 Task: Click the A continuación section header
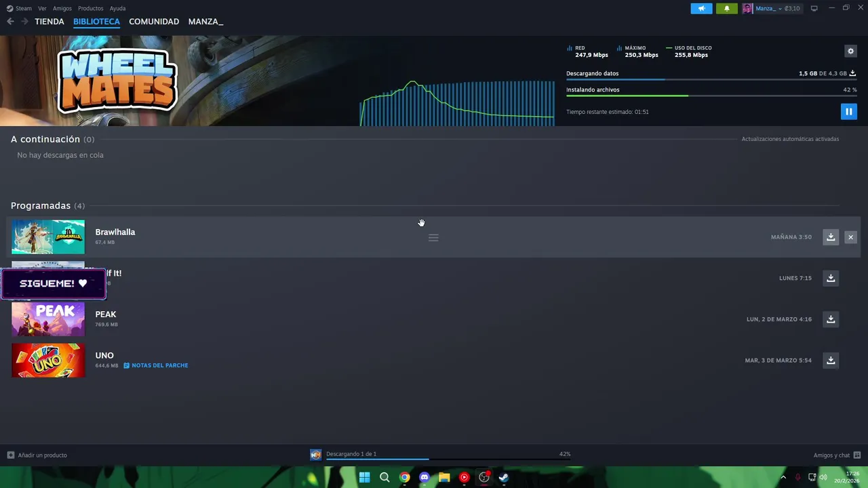[x=52, y=139]
